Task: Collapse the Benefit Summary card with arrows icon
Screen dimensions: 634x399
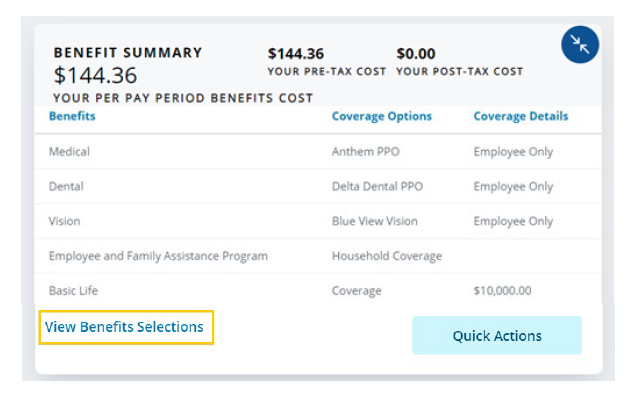Action: pos(579,44)
